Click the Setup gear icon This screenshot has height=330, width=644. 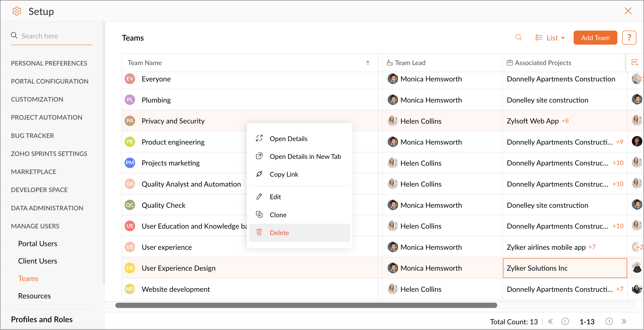[x=17, y=11]
